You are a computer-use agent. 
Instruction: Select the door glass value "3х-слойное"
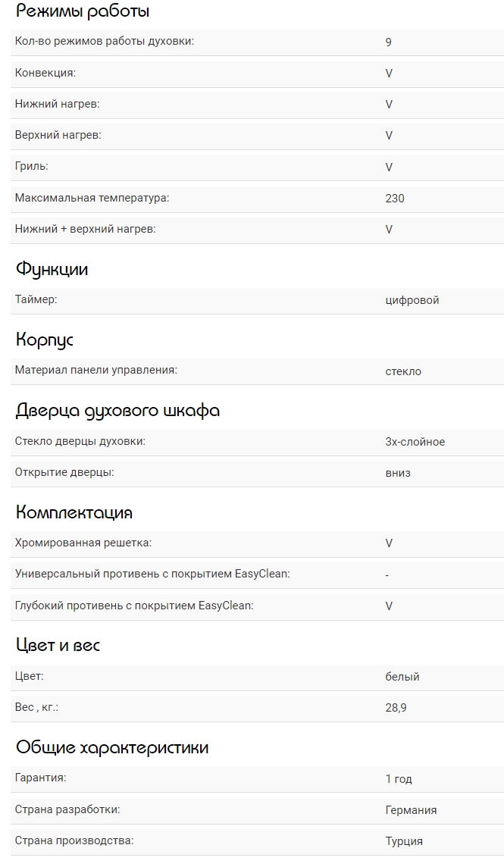coord(415,442)
